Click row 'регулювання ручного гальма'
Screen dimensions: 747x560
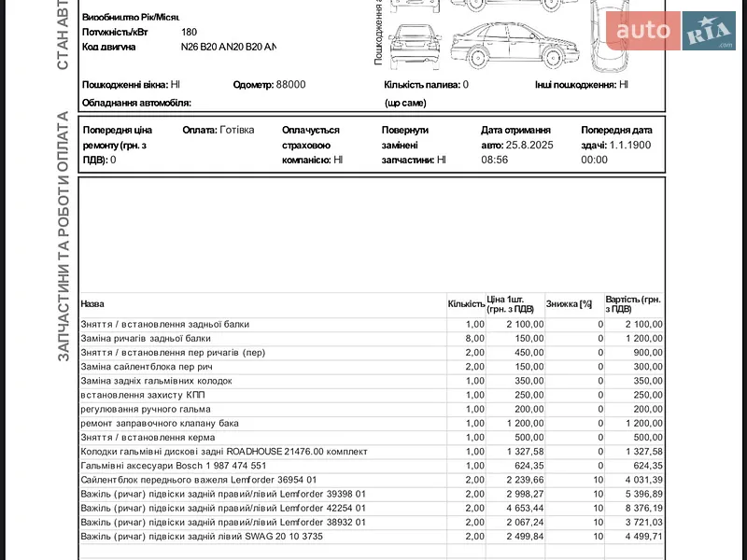(372, 409)
